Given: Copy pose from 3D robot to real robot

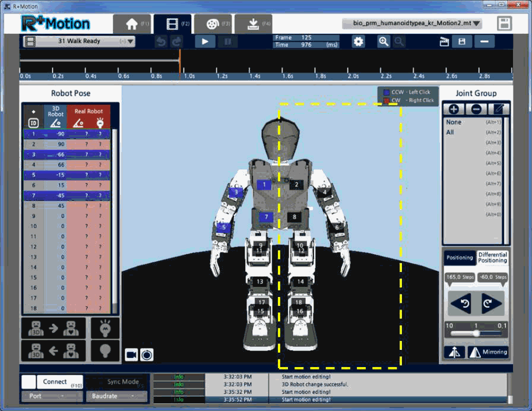Looking at the screenshot, I should pos(53,328).
